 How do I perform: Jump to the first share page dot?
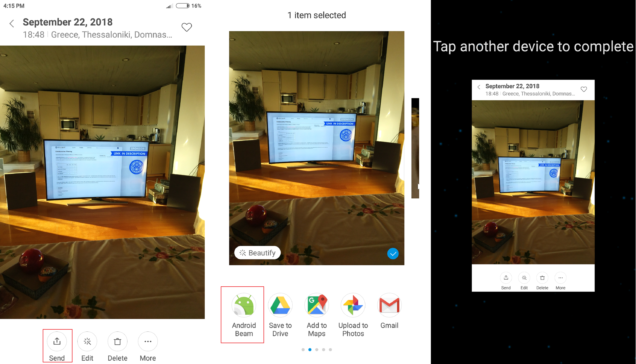pos(303,350)
